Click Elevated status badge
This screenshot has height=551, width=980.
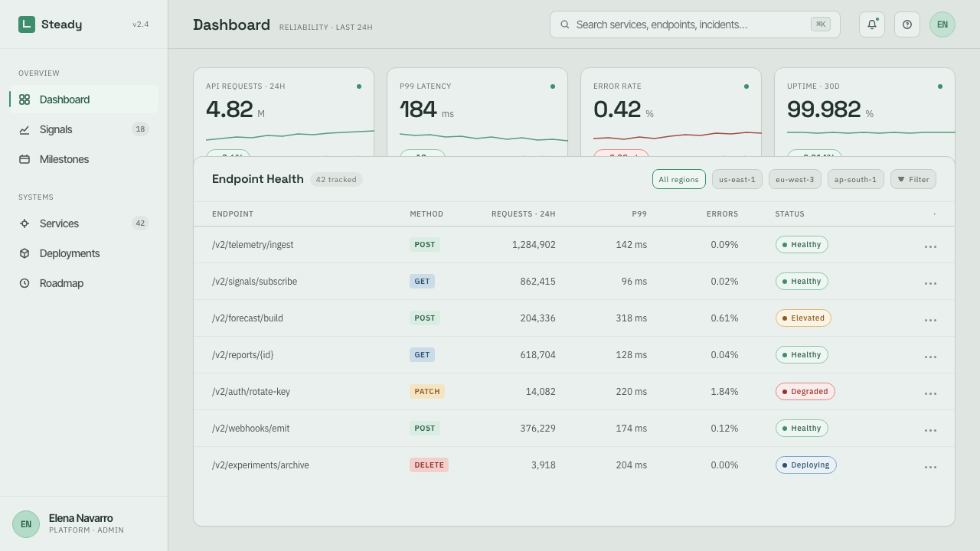(x=803, y=318)
